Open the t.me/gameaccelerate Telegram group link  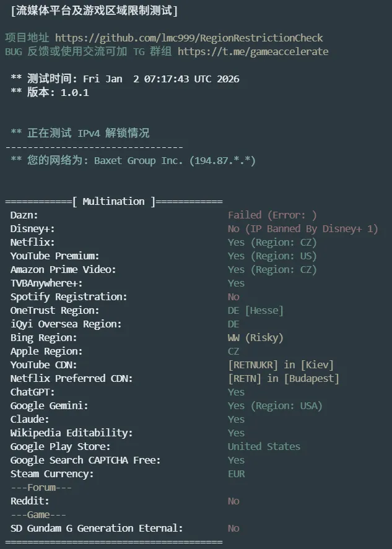253,52
